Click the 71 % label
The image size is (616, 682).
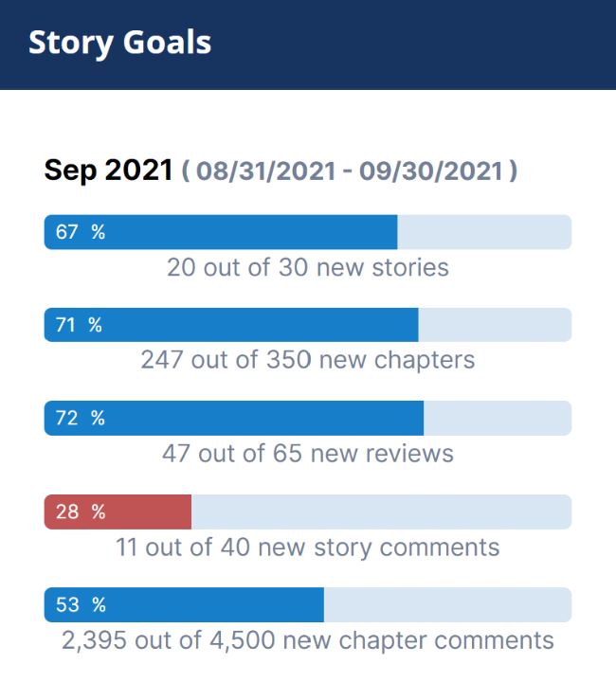click(x=79, y=325)
